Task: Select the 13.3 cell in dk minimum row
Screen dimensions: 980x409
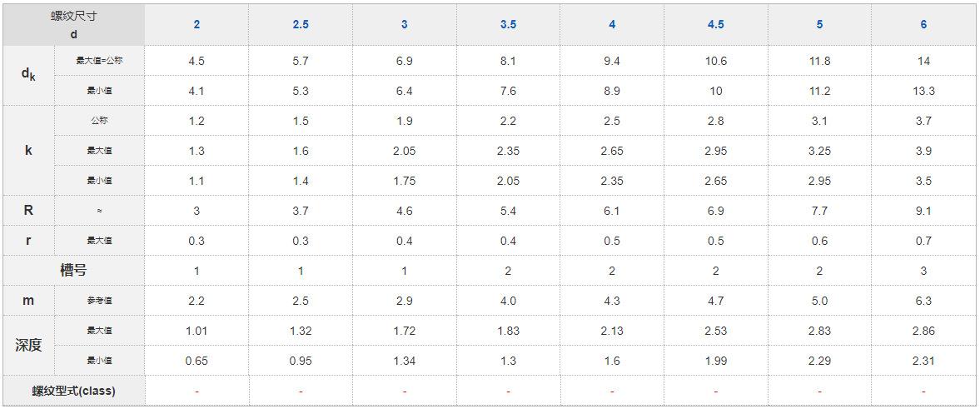Action: [x=923, y=91]
